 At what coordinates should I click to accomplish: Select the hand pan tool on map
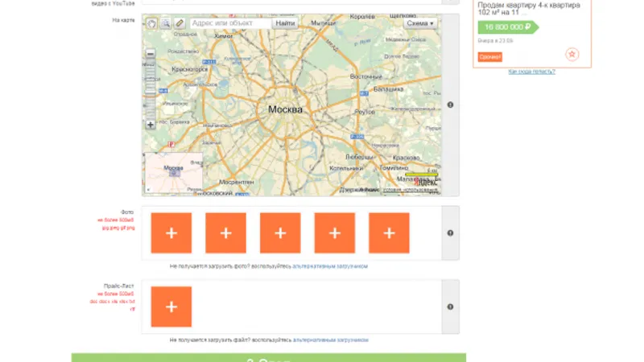(x=152, y=23)
